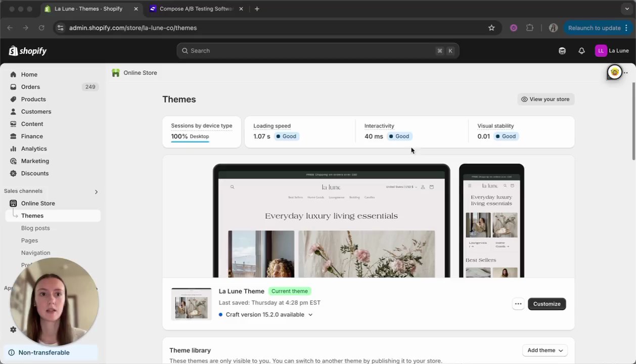636x364 pixels.
Task: Click the Content icon in sidebar
Action: point(13,124)
